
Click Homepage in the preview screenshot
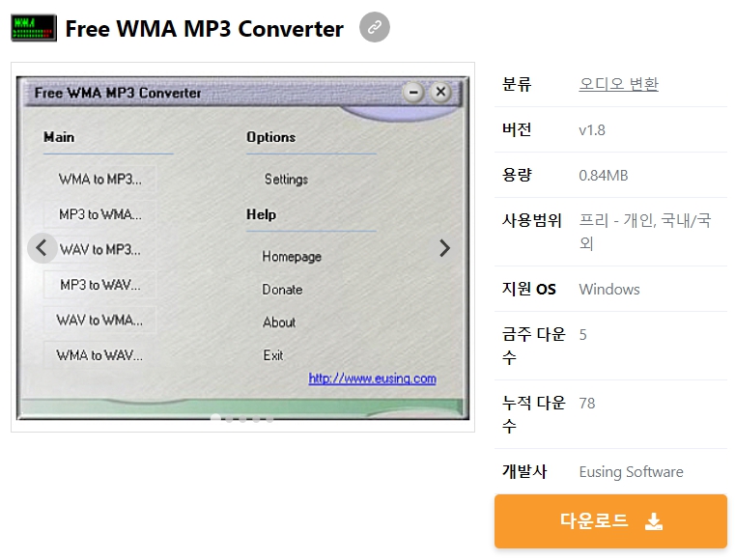292,256
